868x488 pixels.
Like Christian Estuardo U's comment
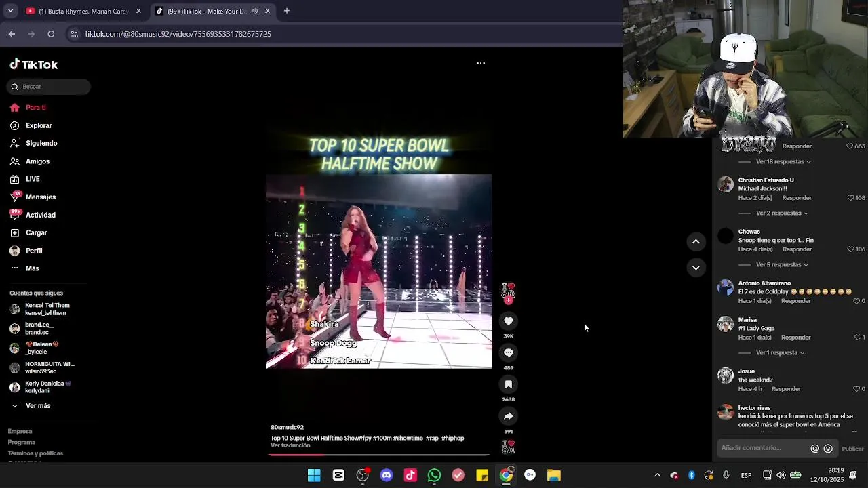[x=850, y=198]
